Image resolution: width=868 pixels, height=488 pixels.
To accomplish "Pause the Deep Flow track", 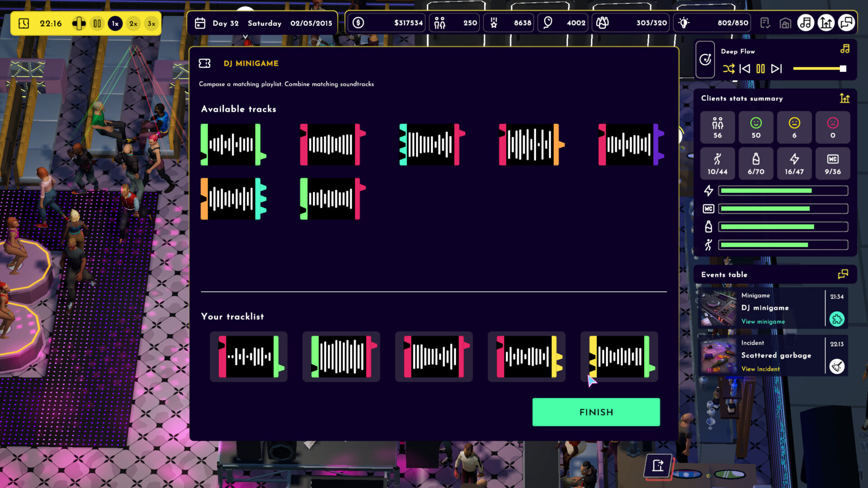I will (760, 69).
